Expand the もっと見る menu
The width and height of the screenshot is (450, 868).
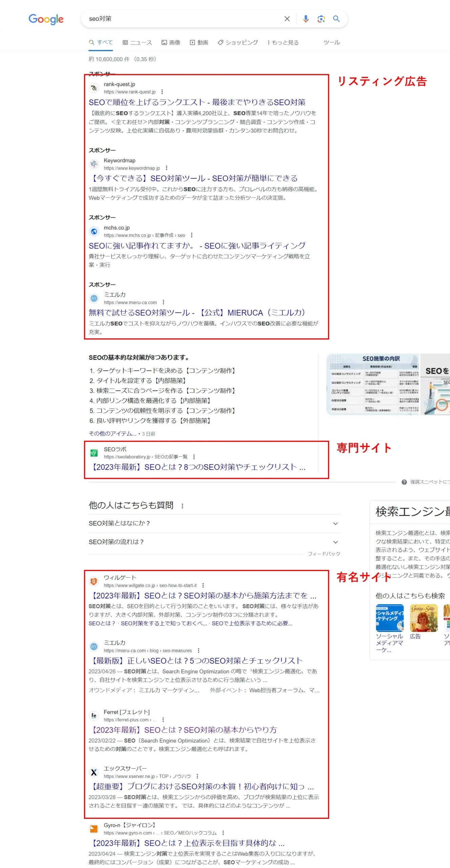point(283,42)
